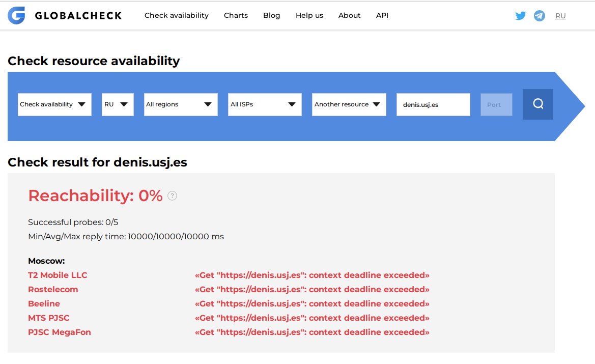Screen dimensions: 595x364
Task: Select the Beeline provider name
Action: click(44, 303)
